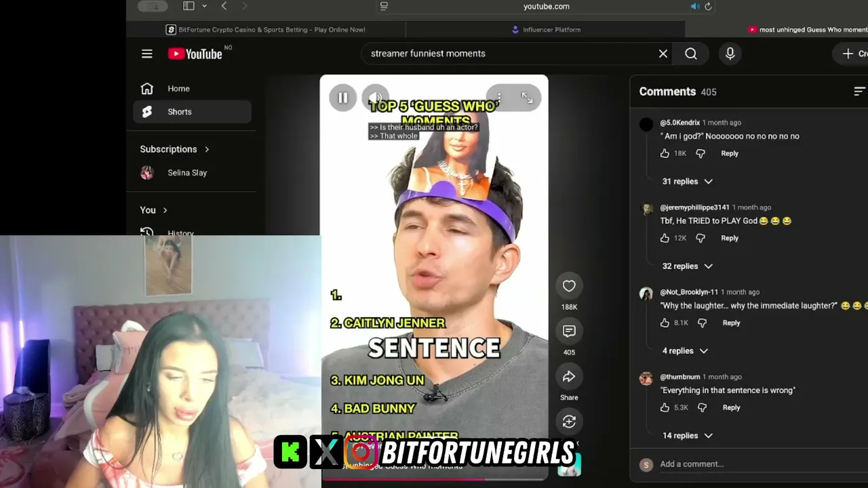Show Safari's sidebar
This screenshot has width=868, height=488.
click(189, 6)
